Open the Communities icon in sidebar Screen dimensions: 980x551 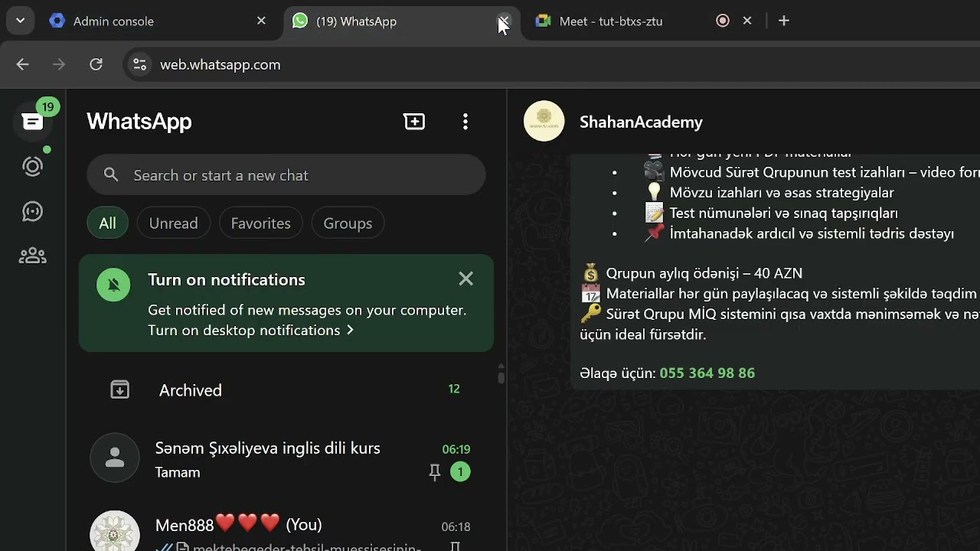click(x=33, y=256)
